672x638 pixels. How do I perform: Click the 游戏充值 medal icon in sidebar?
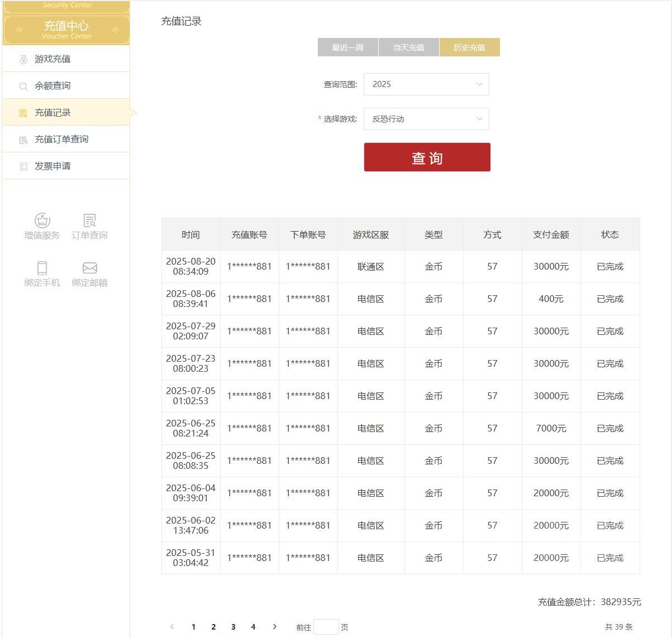[x=23, y=59]
